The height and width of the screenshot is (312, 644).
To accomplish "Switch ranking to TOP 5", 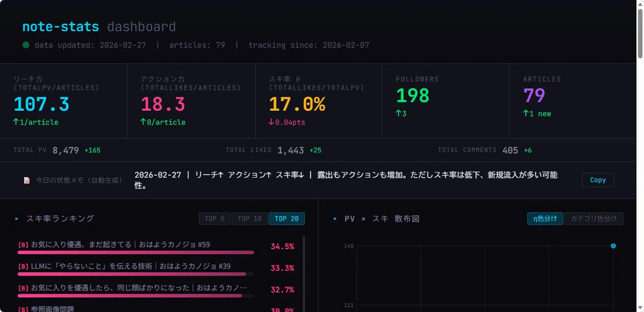I will [x=215, y=219].
